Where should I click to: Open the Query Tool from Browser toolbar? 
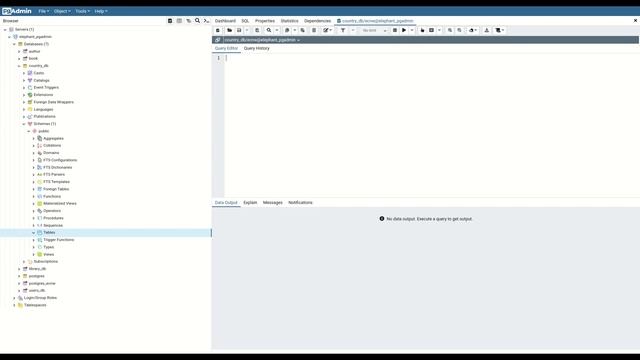click(170, 21)
